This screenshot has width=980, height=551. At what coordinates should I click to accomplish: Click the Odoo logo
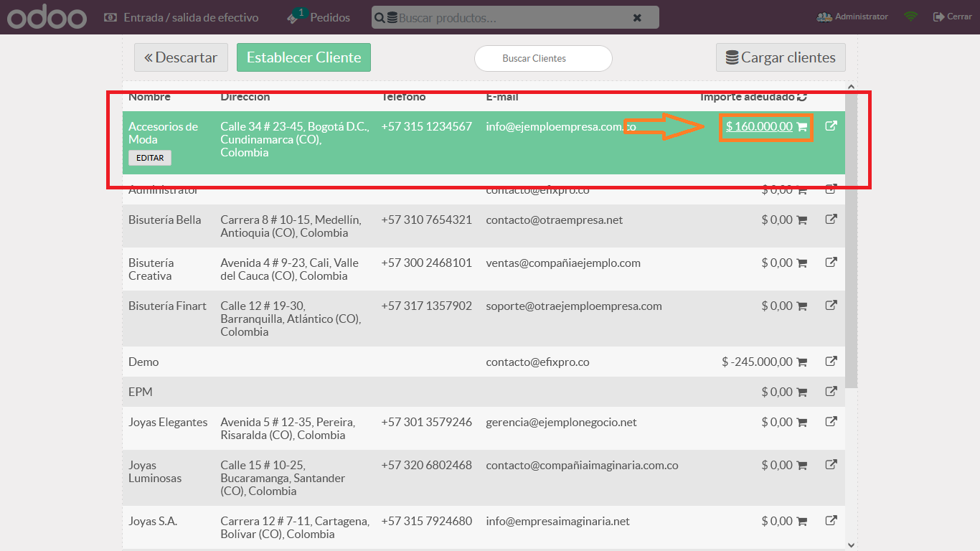coord(47,17)
